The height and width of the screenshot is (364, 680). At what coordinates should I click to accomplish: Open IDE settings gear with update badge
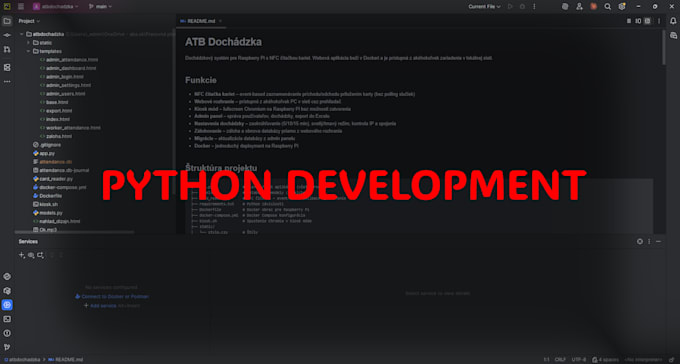622,7
